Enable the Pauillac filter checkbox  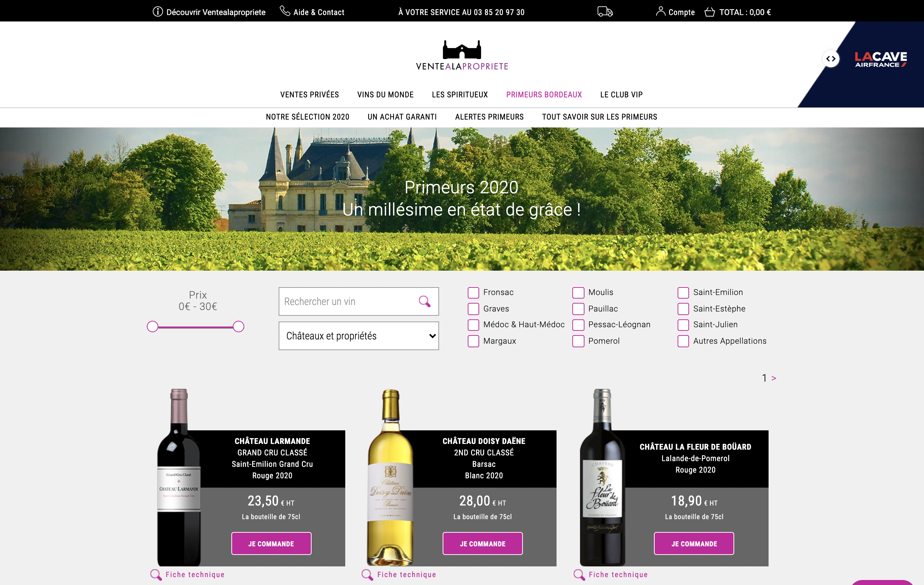click(578, 309)
